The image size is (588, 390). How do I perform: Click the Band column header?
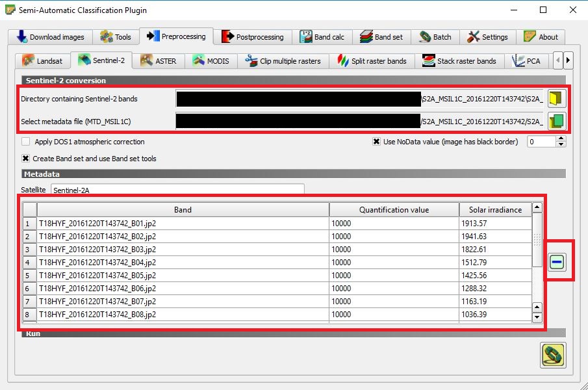tap(183, 210)
